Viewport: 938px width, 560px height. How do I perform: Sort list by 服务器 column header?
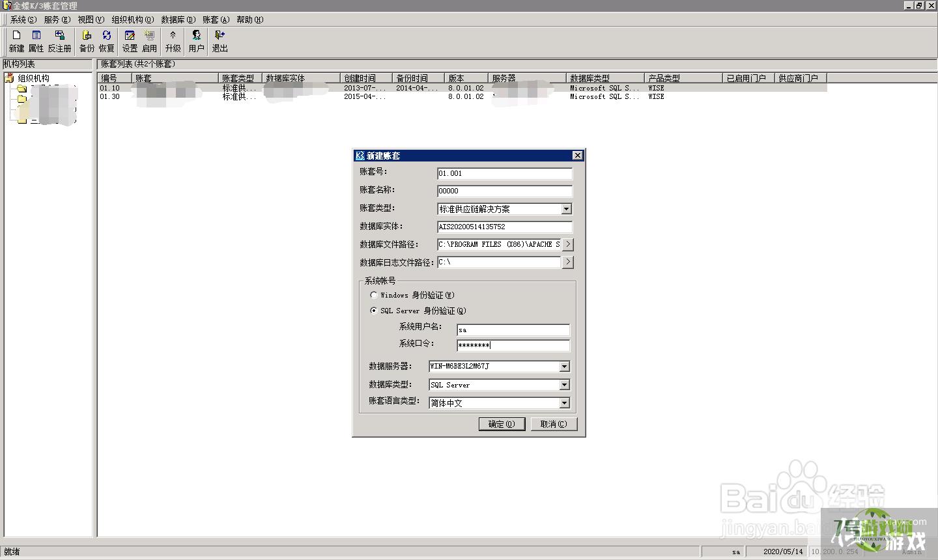pos(528,78)
